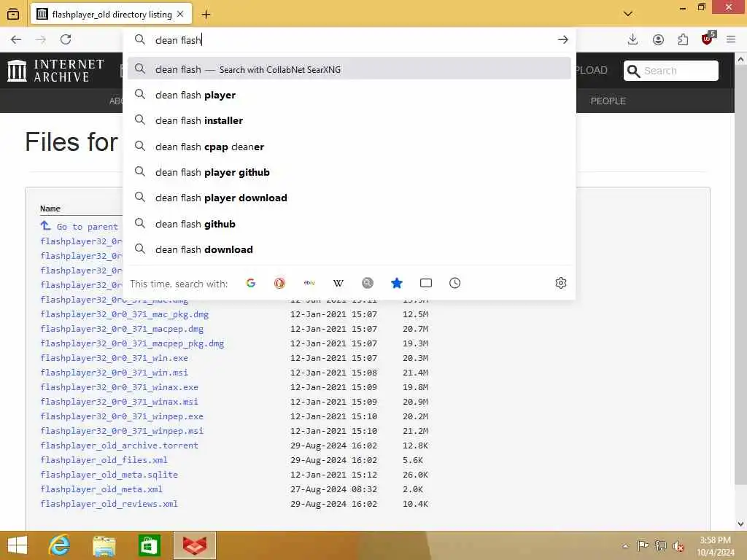The width and height of the screenshot is (747, 560).
Task: Open flashplayer32_0r0_371_mac_pkg.dmg file link
Action: [x=124, y=314]
